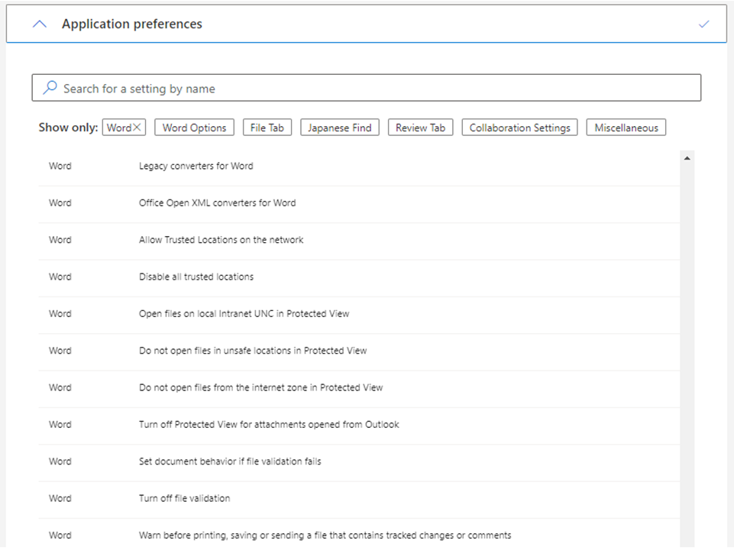Show only Japanese Find settings
The image size is (734, 560).
(x=339, y=128)
